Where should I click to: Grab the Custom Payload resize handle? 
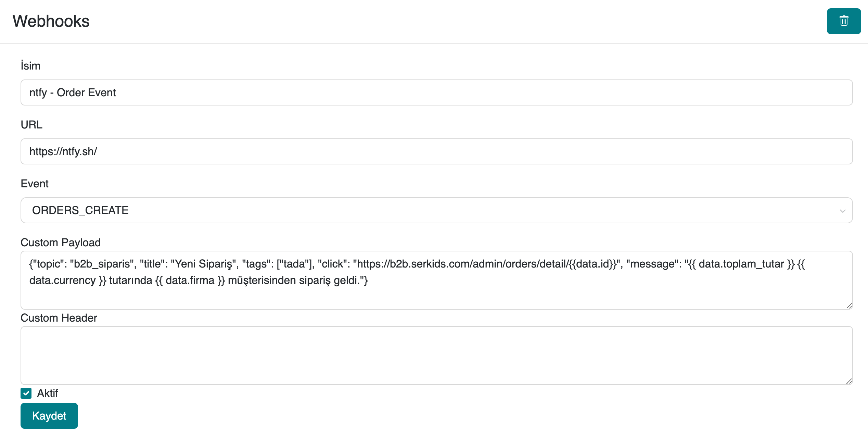[x=849, y=306]
